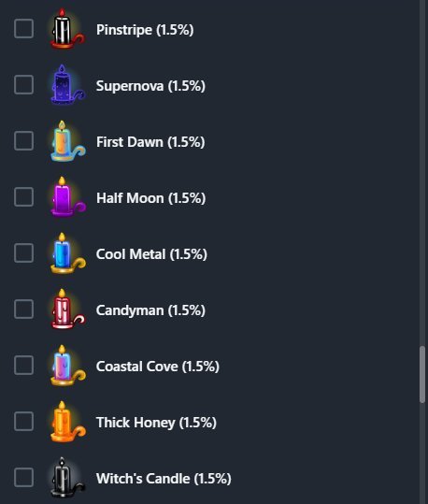Select the Supernova dark blue candle icon
The height and width of the screenshot is (504, 428).
coord(67,85)
